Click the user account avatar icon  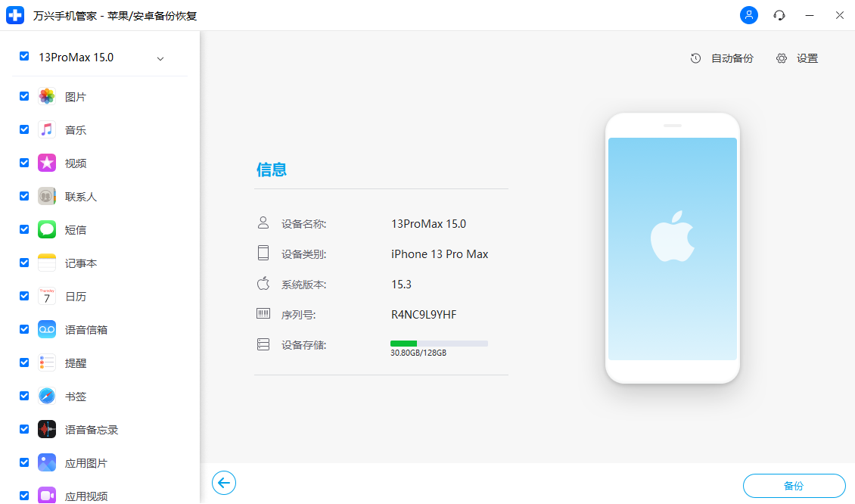748,14
